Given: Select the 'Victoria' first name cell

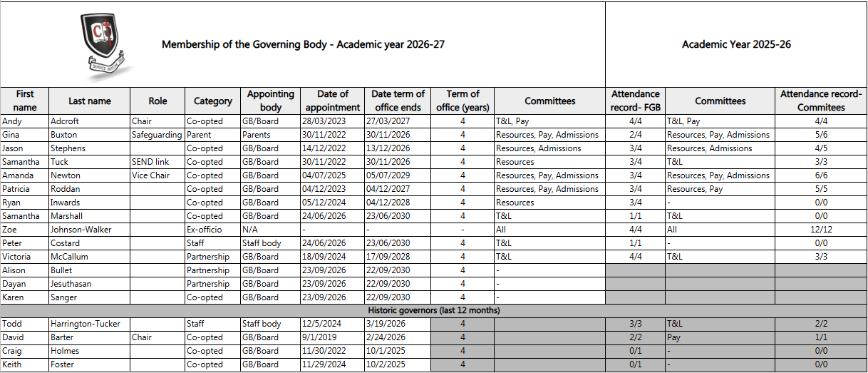Looking at the screenshot, I should click(25, 257).
